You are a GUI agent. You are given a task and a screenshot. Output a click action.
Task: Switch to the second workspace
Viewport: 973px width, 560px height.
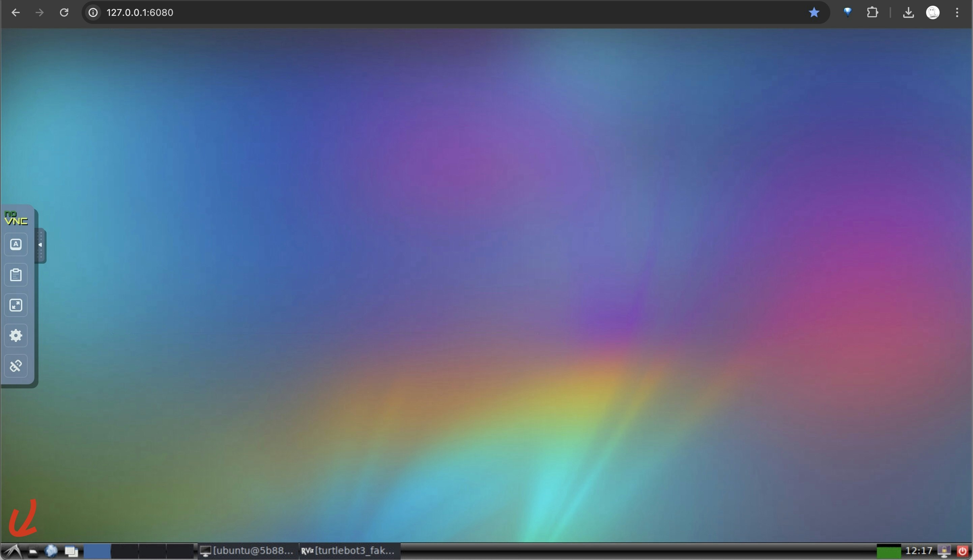[x=125, y=551]
